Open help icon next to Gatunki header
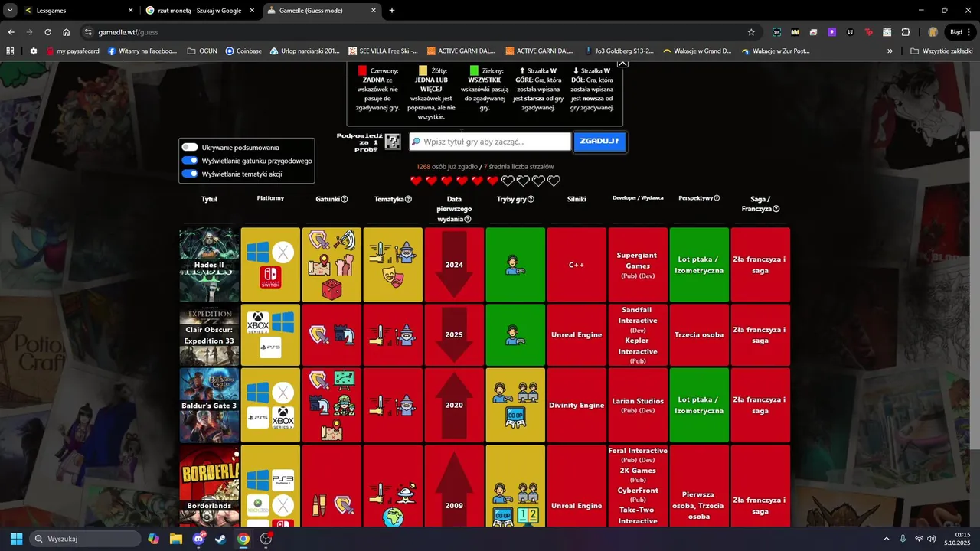The width and height of the screenshot is (980, 551). click(345, 199)
